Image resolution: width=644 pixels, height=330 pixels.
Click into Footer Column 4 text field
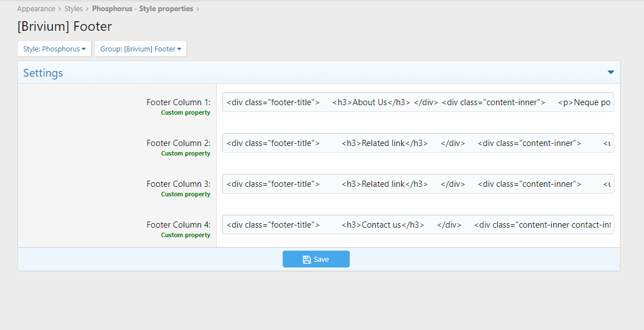point(418,225)
